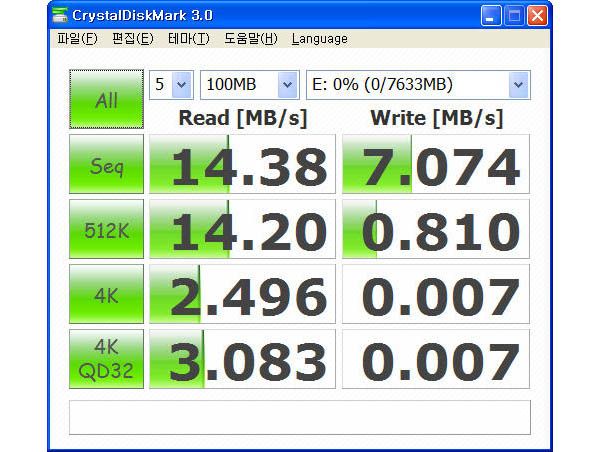The width and height of the screenshot is (600, 452).
Task: Click the 512K read value 14.20
Action: (x=242, y=229)
